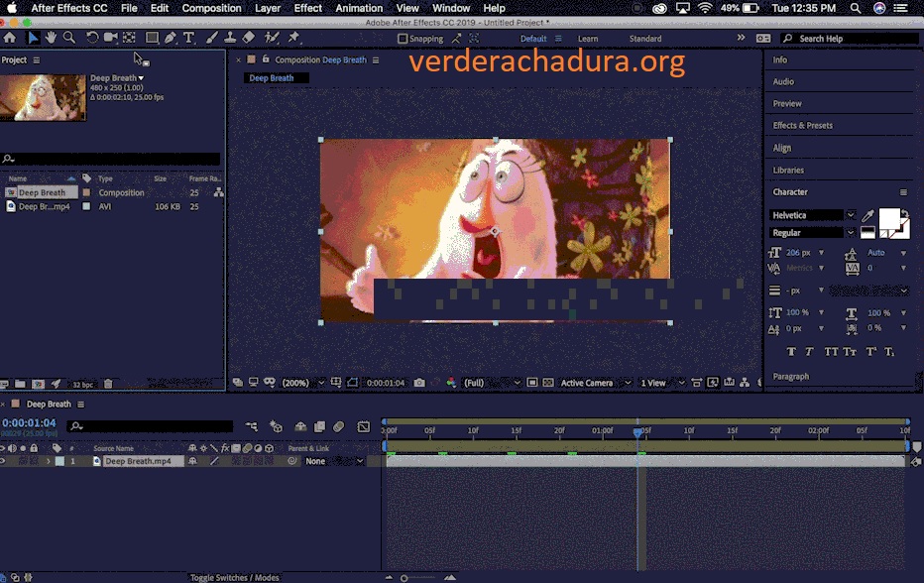924x583 pixels.
Task: Toggle Small Caps text style
Action: point(850,352)
